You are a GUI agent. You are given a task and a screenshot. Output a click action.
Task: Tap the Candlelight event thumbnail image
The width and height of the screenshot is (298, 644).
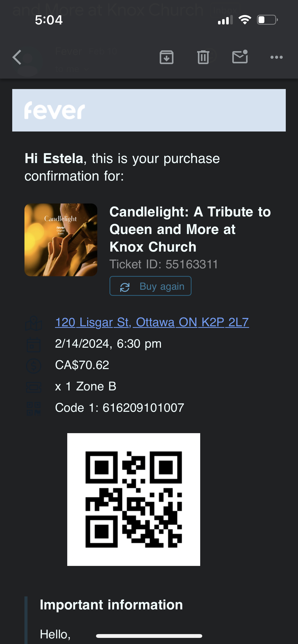(61, 240)
